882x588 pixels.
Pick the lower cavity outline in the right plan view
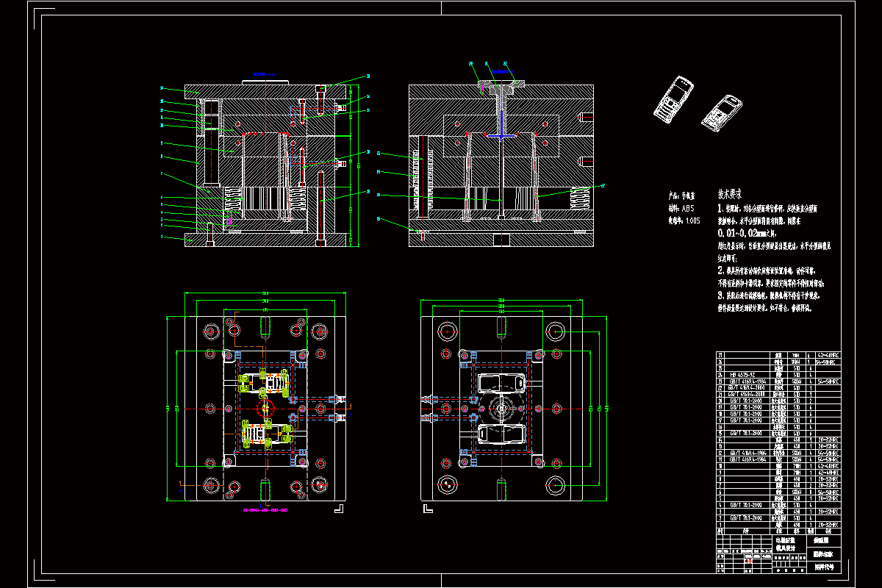click(x=501, y=434)
